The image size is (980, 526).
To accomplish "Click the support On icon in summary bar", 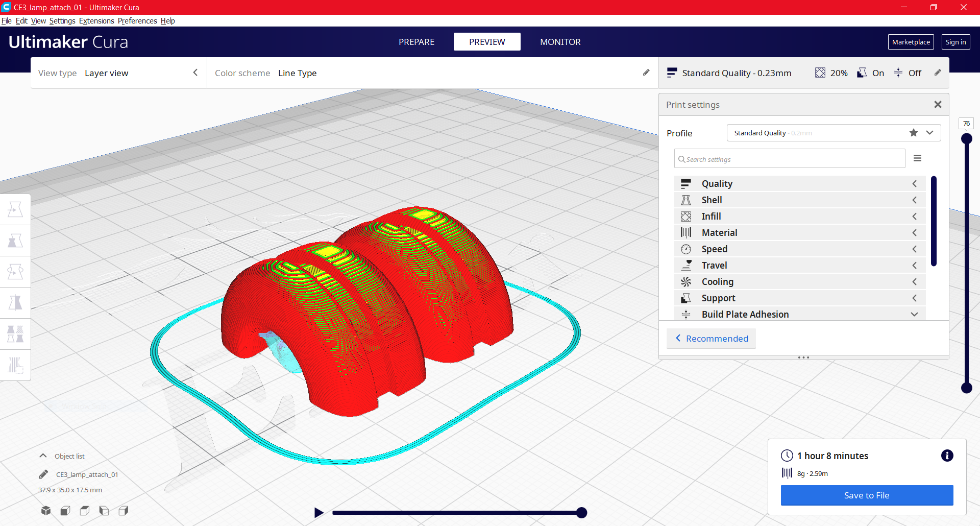I will 862,73.
